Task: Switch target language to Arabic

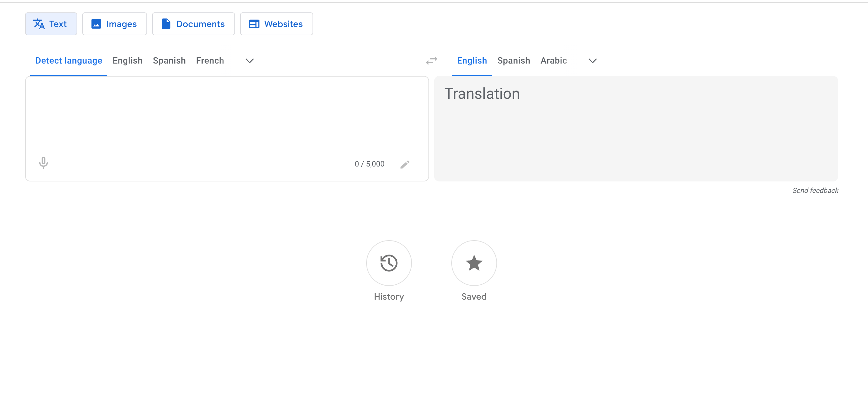Action: [554, 61]
